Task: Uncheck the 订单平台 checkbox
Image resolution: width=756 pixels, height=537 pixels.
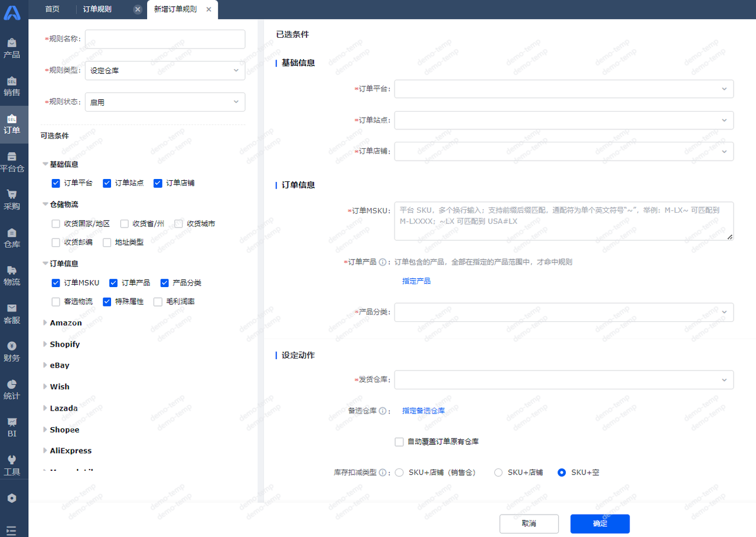Action: 56,183
